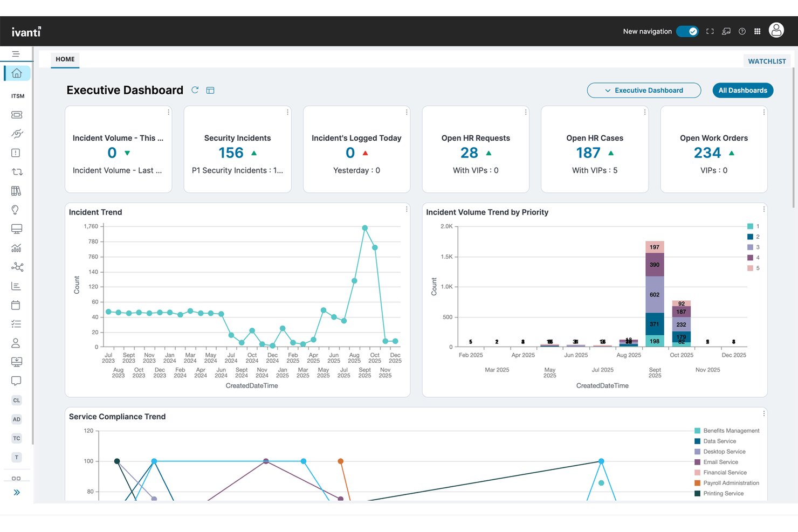Open the help question mark icon

(x=742, y=31)
